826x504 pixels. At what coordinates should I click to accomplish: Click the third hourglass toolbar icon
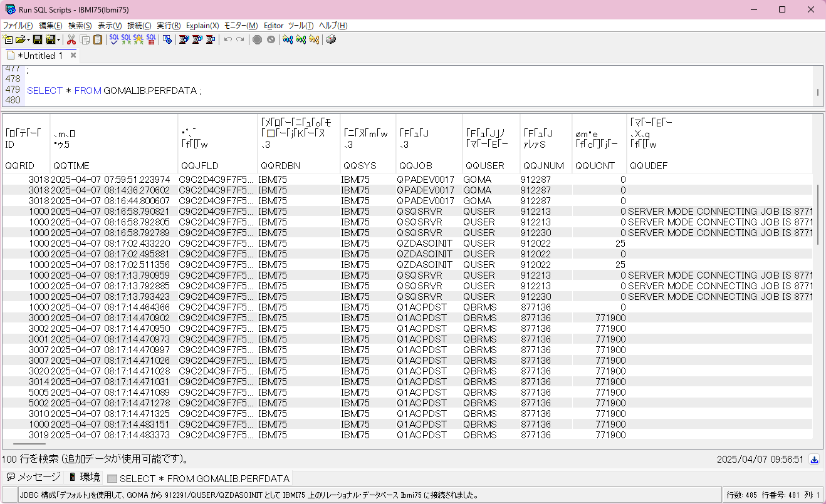pos(211,39)
